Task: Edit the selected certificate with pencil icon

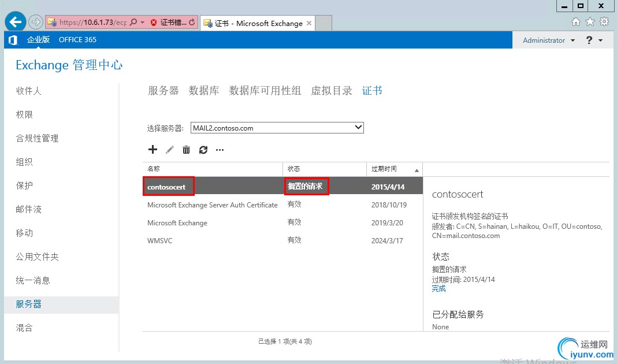Action: [x=170, y=150]
